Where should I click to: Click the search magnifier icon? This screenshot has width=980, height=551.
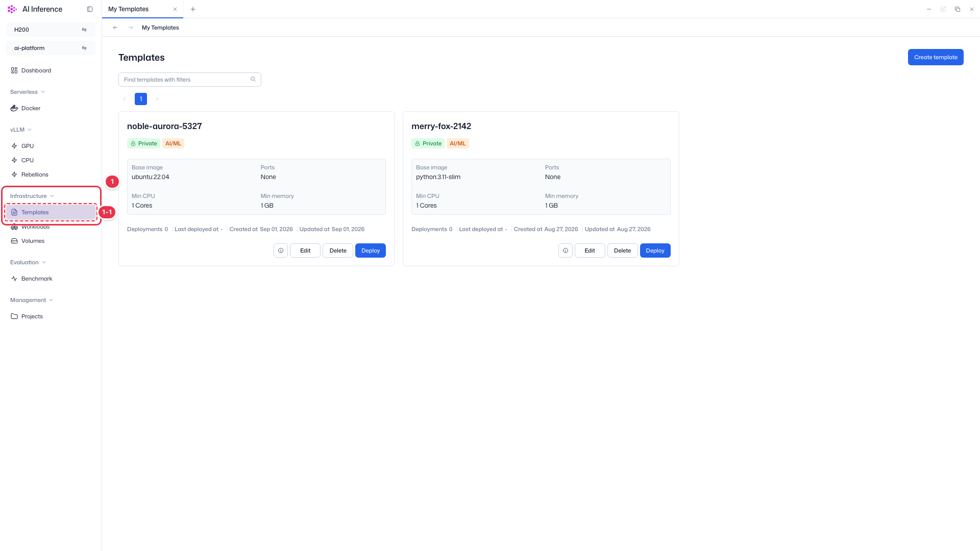[253, 79]
